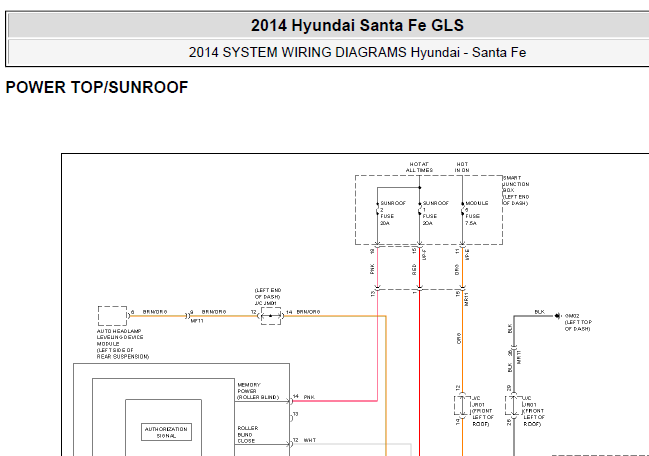Click the 'HOT IN ON' label
Image resolution: width=649 pixels, height=456 pixels.
pos(462,167)
